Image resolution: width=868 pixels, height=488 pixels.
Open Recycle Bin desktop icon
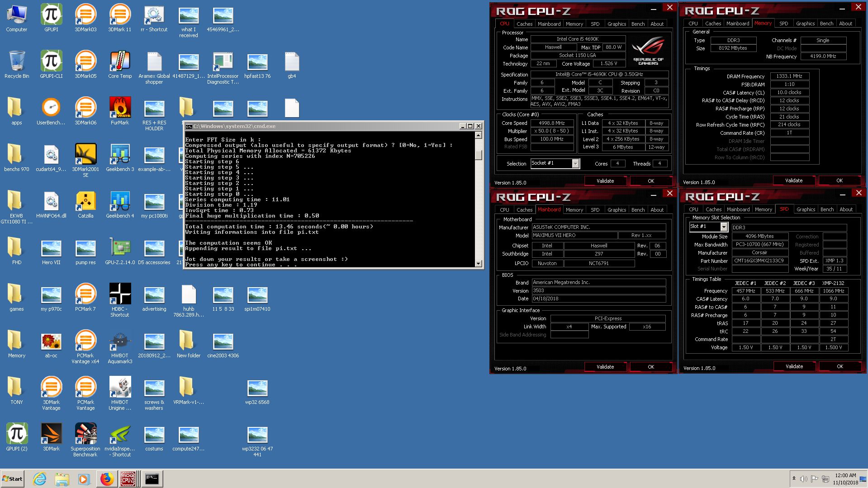[x=17, y=65]
